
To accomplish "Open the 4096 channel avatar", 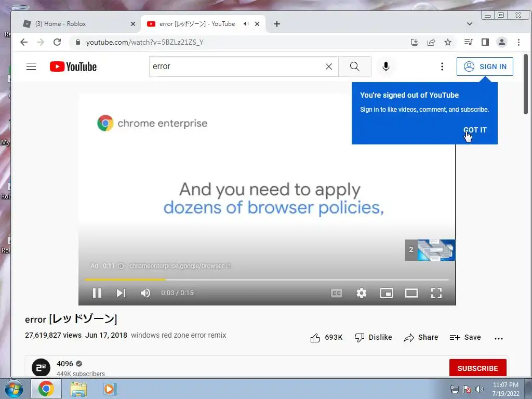I will (x=41, y=367).
